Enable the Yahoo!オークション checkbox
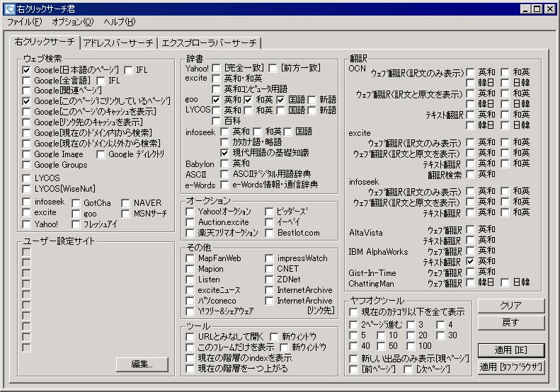The height and width of the screenshot is (392, 560). coord(190,212)
